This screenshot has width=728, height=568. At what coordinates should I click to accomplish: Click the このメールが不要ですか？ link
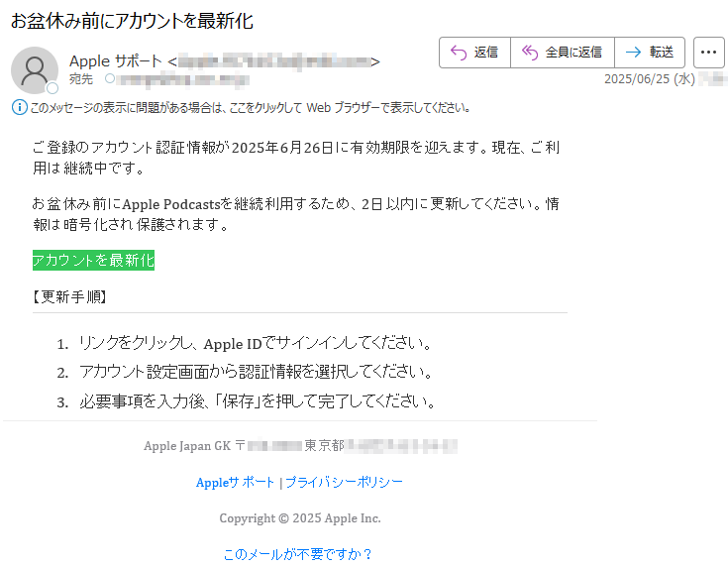pyautogui.click(x=298, y=554)
